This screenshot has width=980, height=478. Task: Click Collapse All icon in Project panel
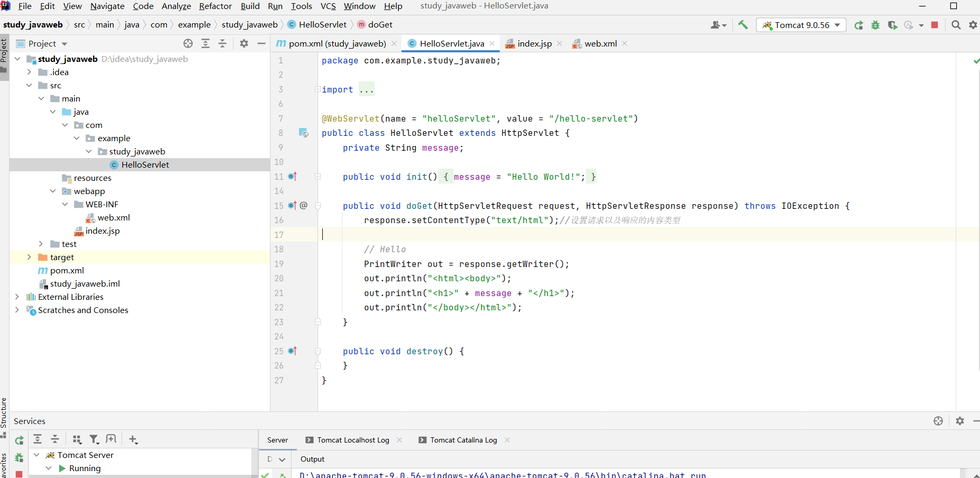tap(222, 43)
